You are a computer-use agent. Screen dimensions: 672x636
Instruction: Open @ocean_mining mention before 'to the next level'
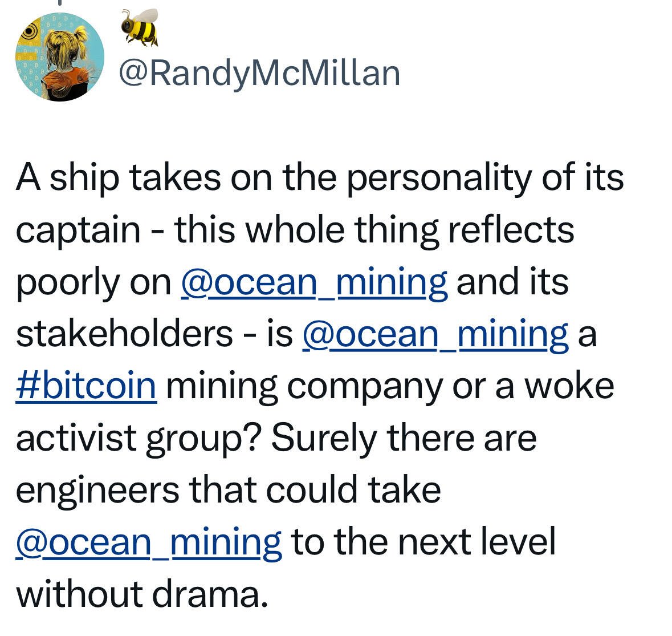[149, 542]
